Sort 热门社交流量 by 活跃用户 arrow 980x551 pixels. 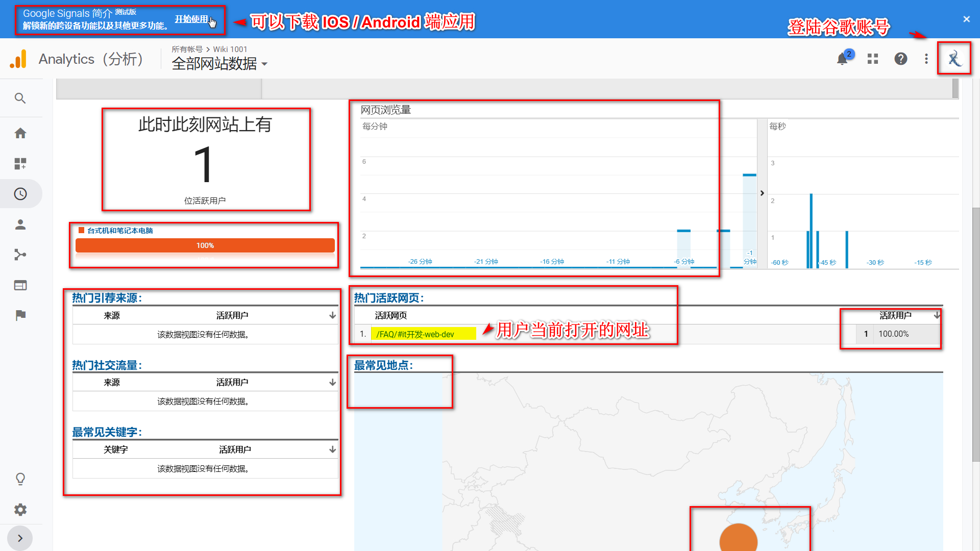pyautogui.click(x=332, y=382)
